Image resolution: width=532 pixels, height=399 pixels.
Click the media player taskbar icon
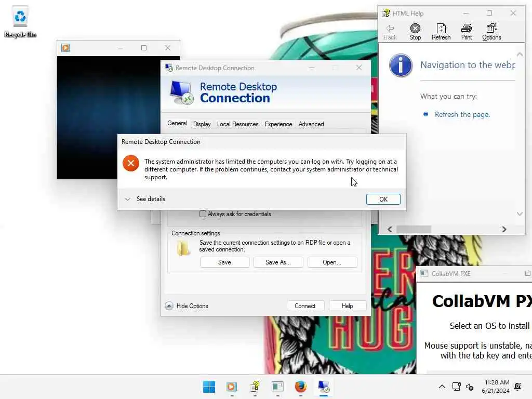(x=232, y=387)
